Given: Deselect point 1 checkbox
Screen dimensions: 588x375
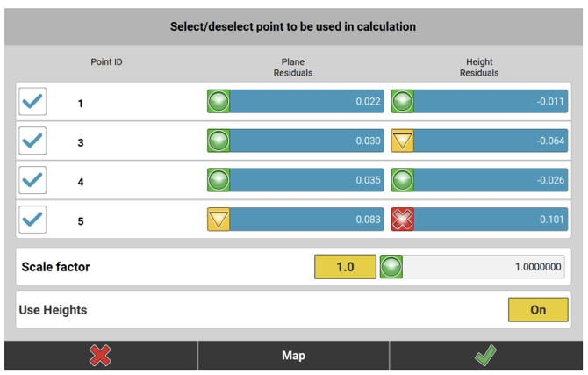Looking at the screenshot, I should coord(32,103).
